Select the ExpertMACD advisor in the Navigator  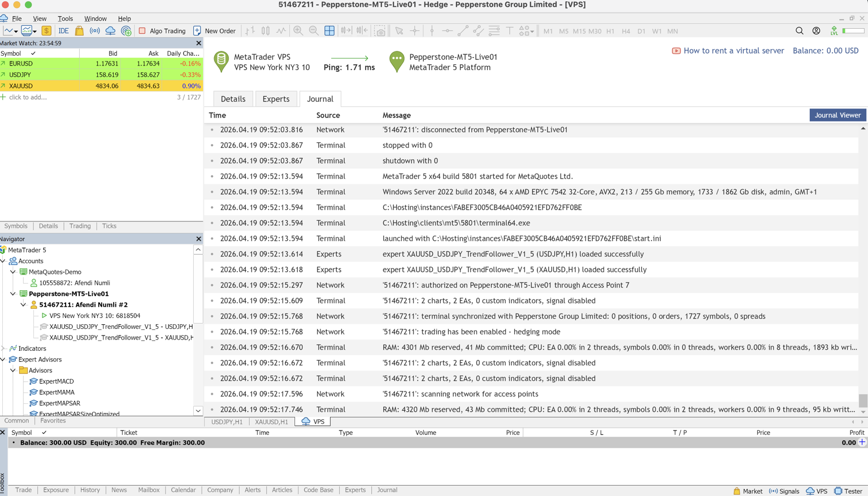click(x=57, y=381)
